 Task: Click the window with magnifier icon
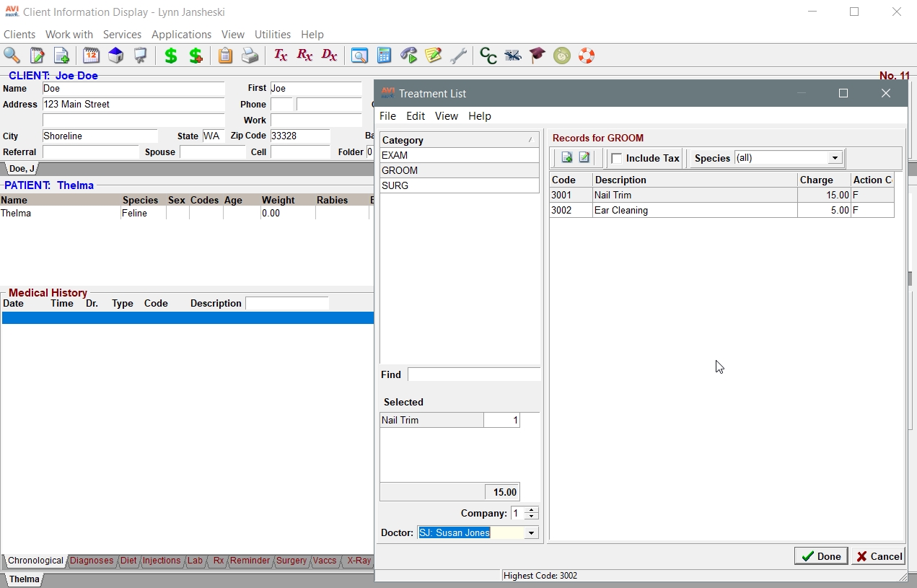pos(359,56)
